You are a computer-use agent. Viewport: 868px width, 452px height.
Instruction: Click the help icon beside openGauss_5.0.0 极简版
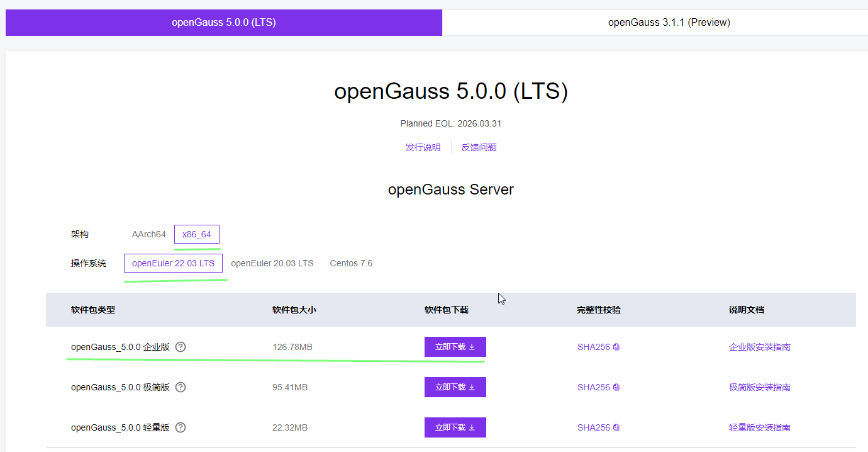tap(181, 387)
